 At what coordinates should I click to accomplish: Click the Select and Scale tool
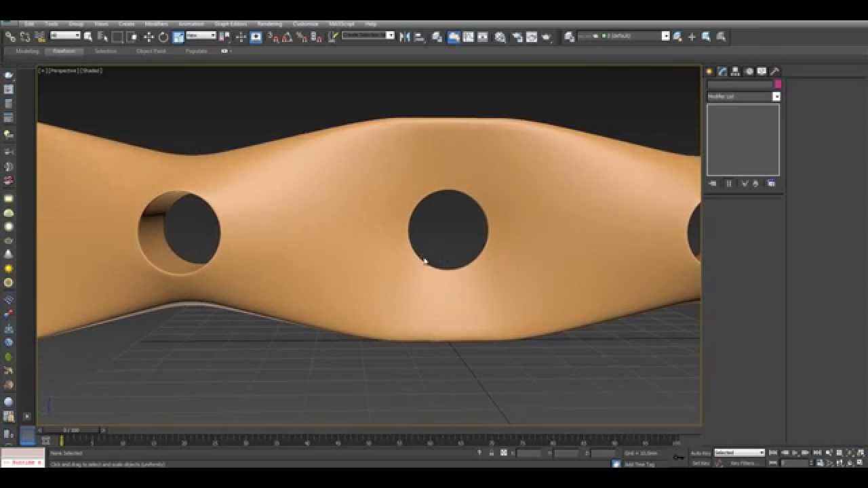click(x=178, y=37)
